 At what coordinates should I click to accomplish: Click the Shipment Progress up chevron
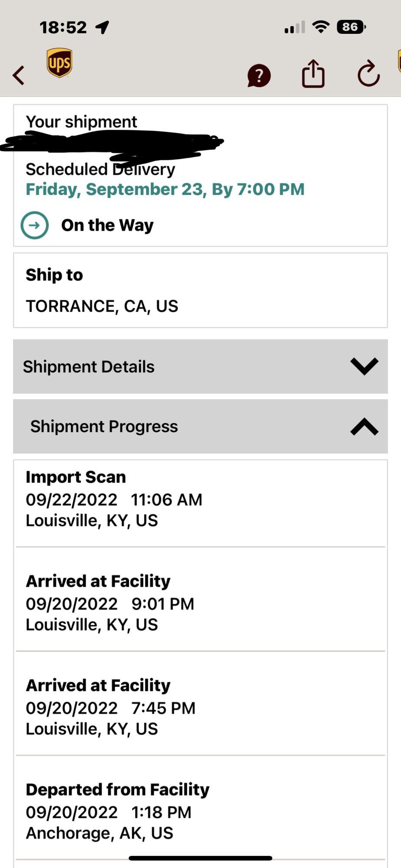tap(364, 427)
